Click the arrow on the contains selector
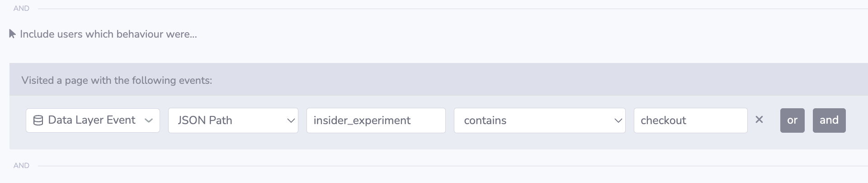 pyautogui.click(x=618, y=120)
